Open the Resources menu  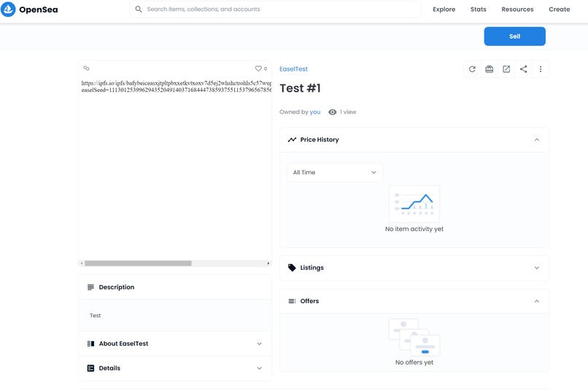[517, 9]
